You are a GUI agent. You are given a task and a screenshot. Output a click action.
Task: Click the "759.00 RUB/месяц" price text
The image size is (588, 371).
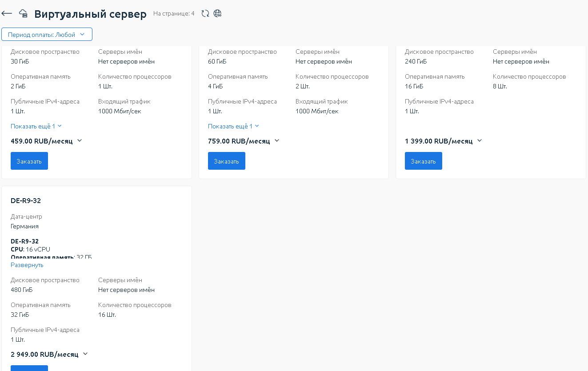pyautogui.click(x=239, y=141)
